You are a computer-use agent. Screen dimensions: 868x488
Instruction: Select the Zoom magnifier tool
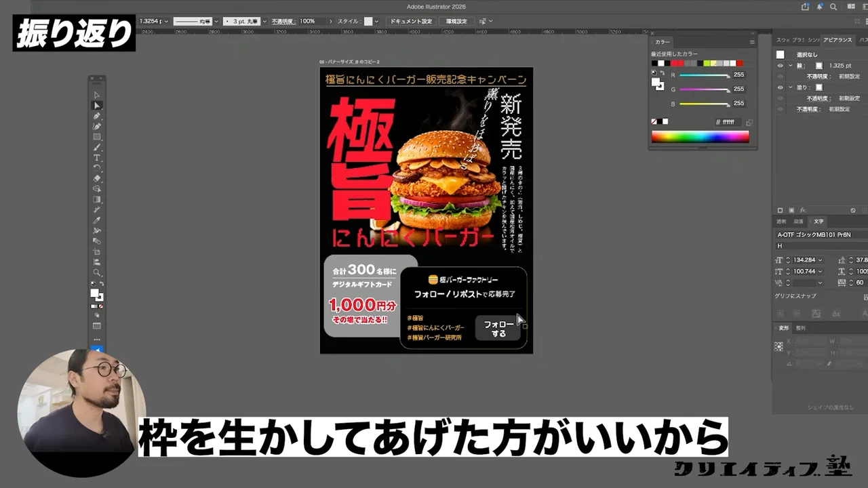click(97, 272)
